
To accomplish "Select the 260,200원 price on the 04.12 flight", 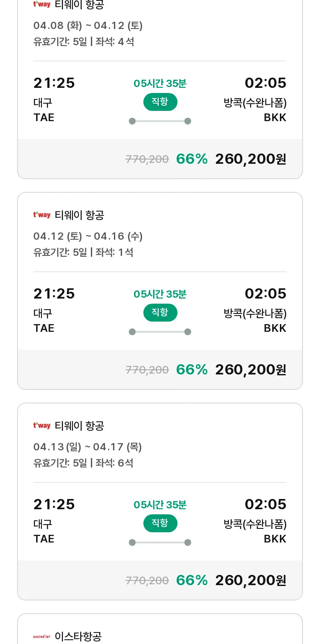I will (251, 369).
